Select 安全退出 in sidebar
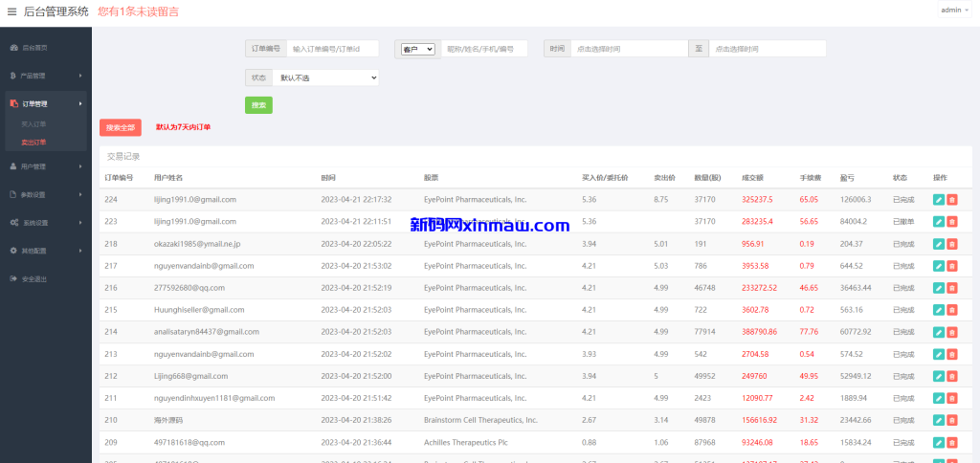Image resolution: width=980 pixels, height=463 pixels. (x=34, y=278)
